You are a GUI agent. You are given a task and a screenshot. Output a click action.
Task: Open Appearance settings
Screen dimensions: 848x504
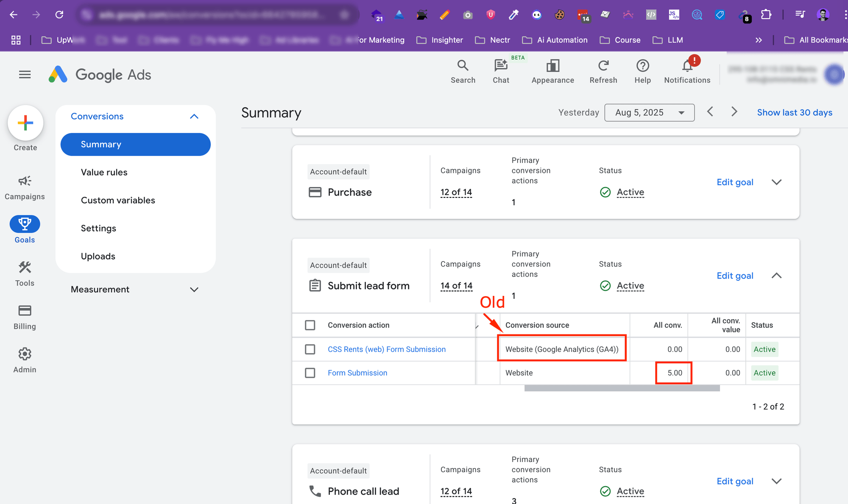pyautogui.click(x=552, y=71)
